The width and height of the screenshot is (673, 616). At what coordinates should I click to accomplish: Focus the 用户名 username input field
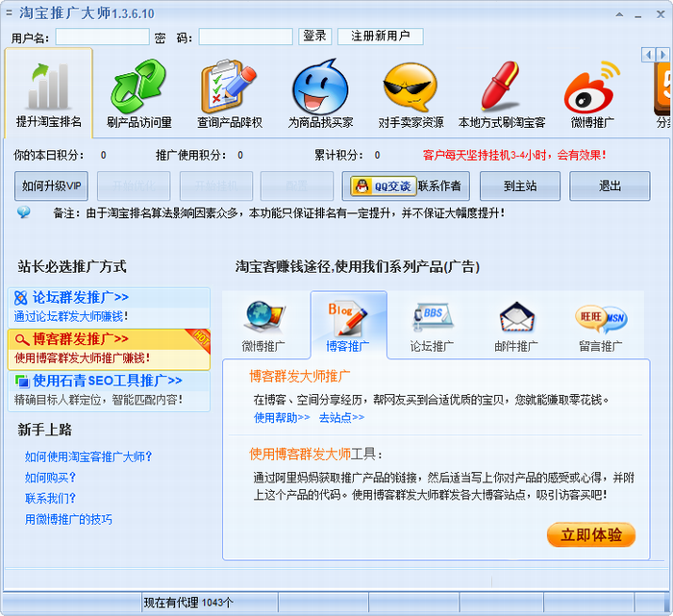pos(102,37)
